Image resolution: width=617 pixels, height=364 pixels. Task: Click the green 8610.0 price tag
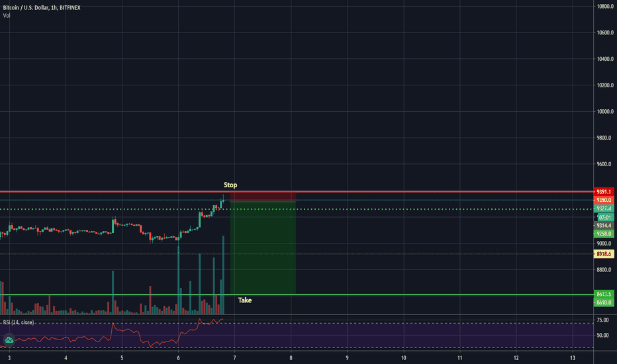(x=604, y=302)
